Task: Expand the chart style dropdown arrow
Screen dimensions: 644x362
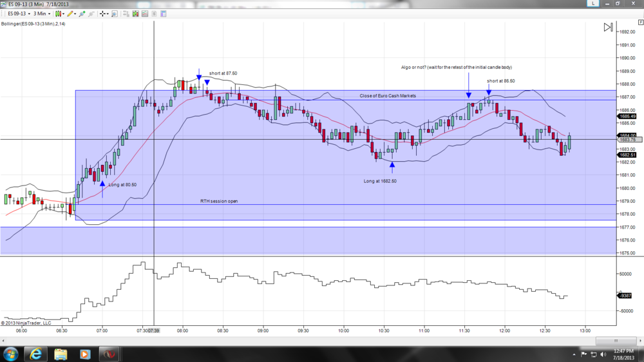Action: pos(63,14)
